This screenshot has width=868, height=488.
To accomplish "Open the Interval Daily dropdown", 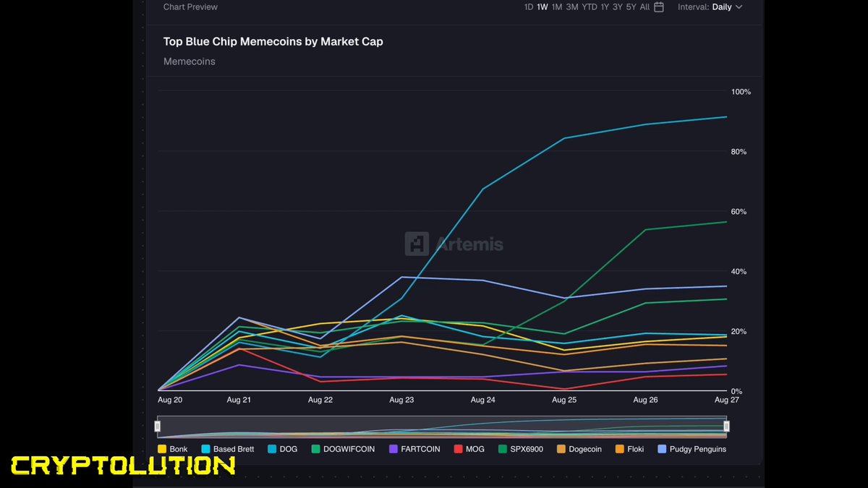I will 710,7.
